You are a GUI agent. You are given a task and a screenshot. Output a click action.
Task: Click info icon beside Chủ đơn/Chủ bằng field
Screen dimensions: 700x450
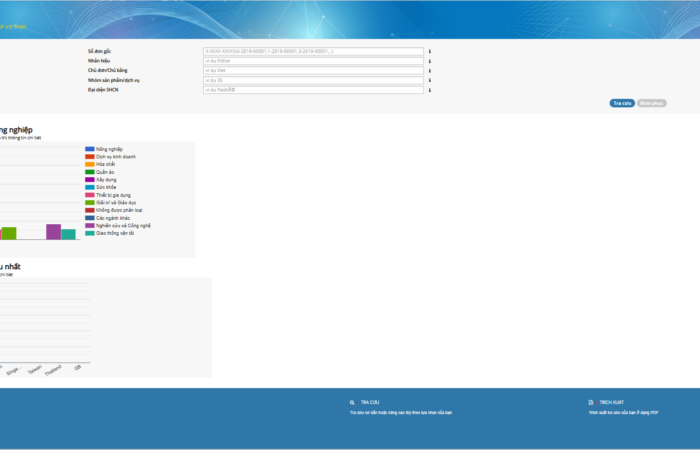pos(429,71)
